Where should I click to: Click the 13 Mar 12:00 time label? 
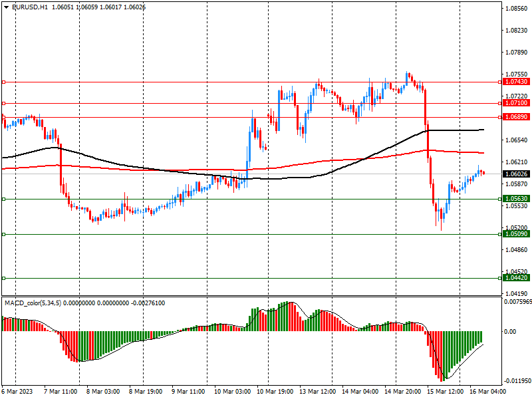point(318,392)
